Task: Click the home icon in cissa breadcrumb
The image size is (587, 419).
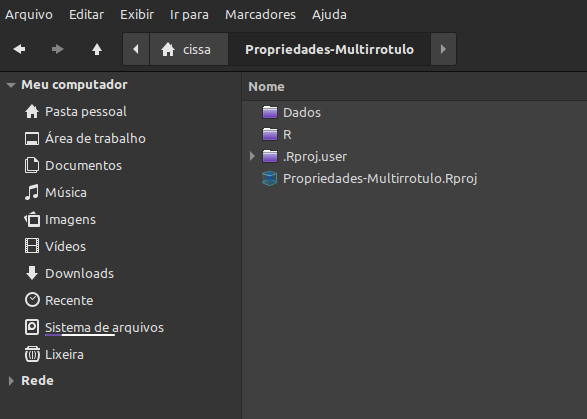Action: 168,49
